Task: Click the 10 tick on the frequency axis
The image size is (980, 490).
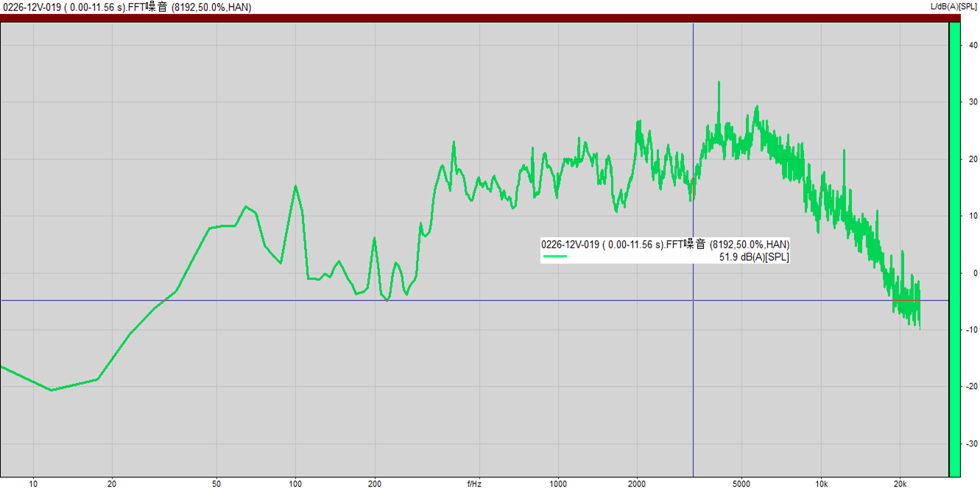Action: 33,484
